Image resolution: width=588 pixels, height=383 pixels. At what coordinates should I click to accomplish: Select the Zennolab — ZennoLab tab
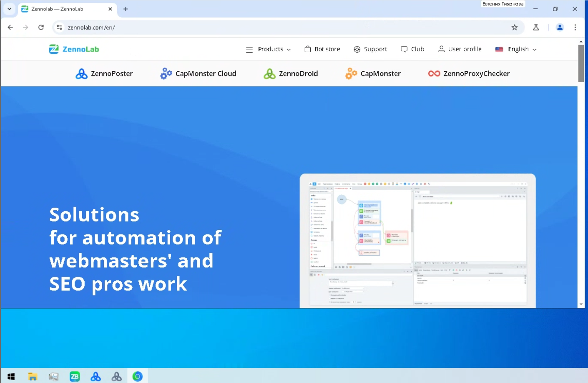click(67, 9)
